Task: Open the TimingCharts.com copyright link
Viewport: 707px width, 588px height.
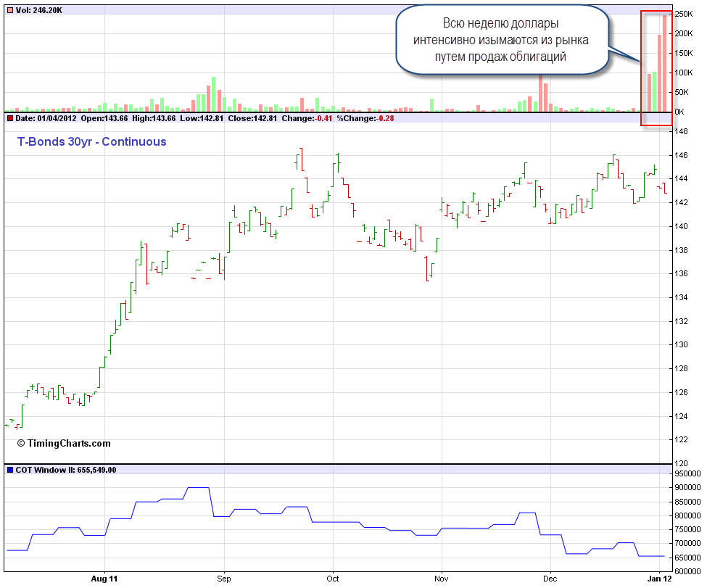Action: 64,443
